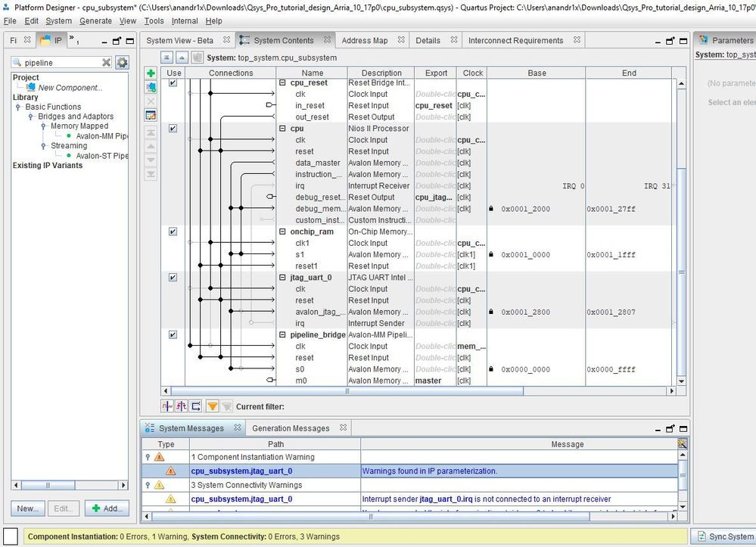Uncheck the Use checkbox for cpu
The width and height of the screenshot is (756, 547).
coord(173,129)
